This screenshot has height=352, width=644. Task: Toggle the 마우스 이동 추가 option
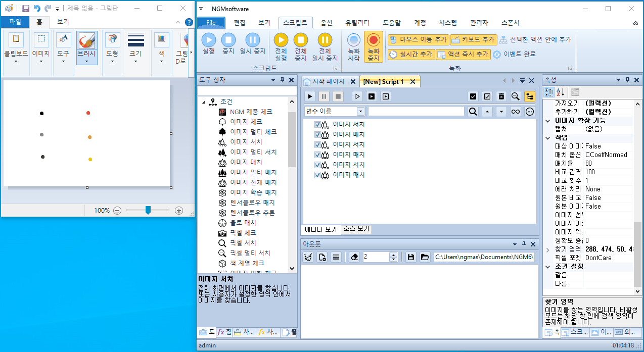[418, 39]
